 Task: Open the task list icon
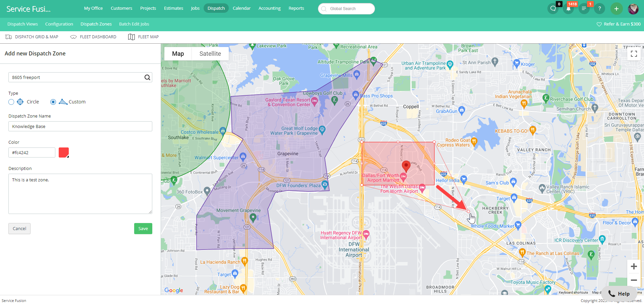(x=584, y=9)
